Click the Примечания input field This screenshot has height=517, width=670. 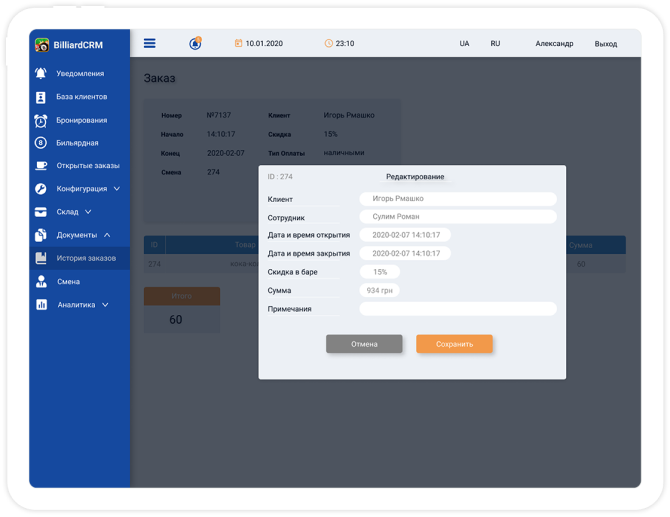[x=457, y=309]
